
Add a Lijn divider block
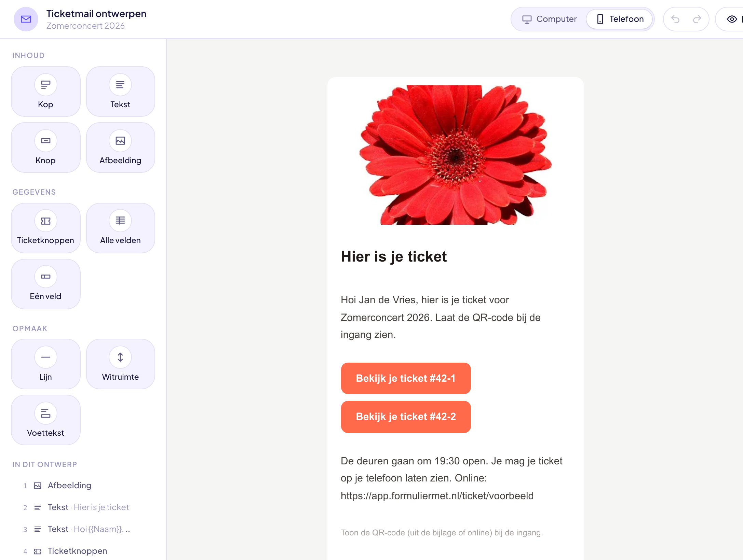(x=46, y=364)
